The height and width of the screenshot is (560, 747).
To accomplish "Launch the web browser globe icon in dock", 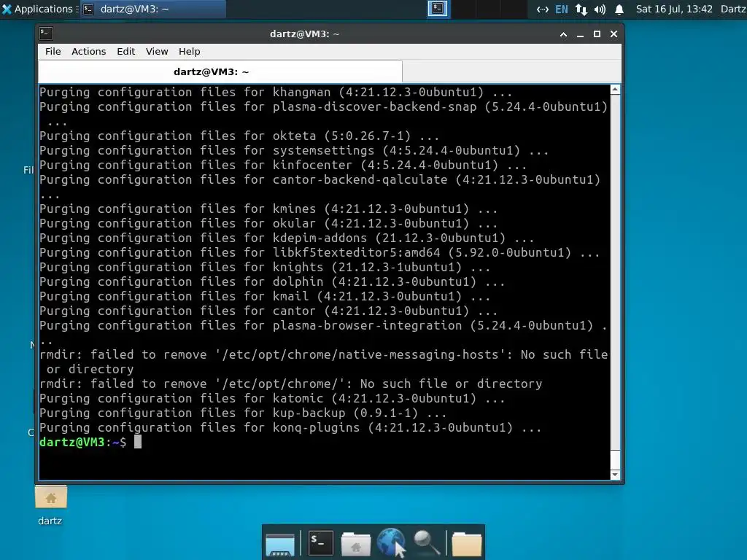I will tap(391, 542).
